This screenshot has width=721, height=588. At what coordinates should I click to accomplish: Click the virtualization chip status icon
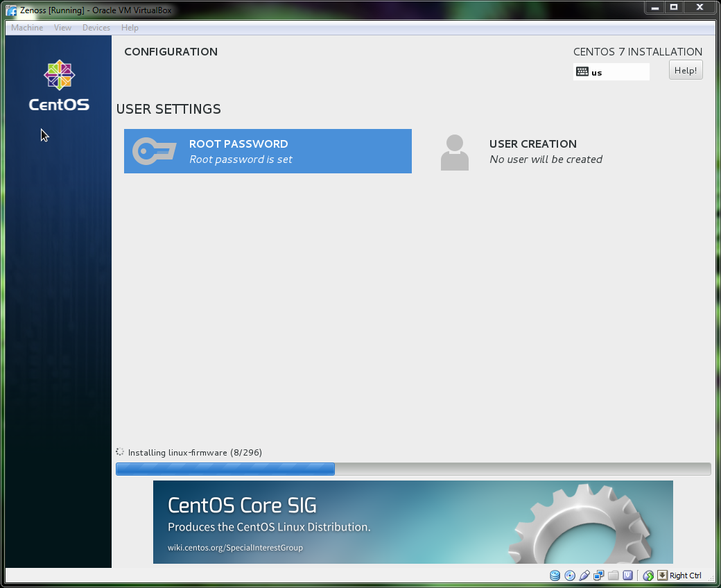[627, 576]
